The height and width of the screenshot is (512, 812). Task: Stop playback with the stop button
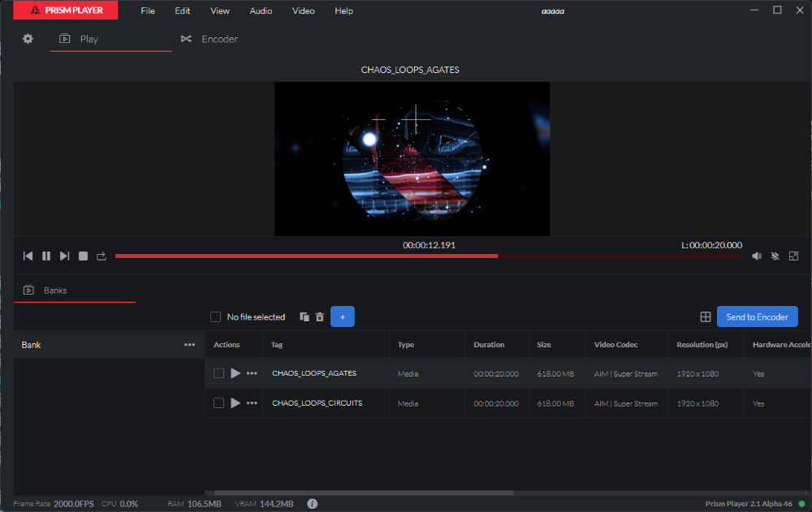pos(83,256)
